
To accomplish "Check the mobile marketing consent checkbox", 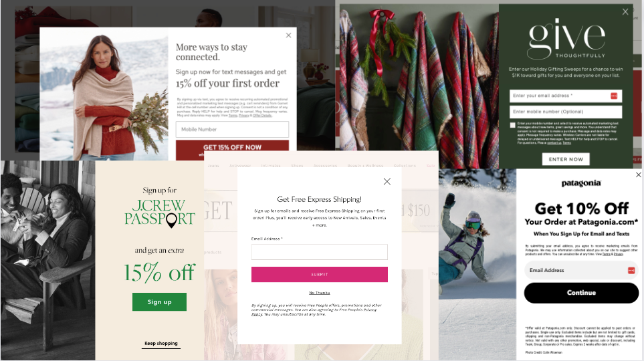I will click(x=512, y=125).
